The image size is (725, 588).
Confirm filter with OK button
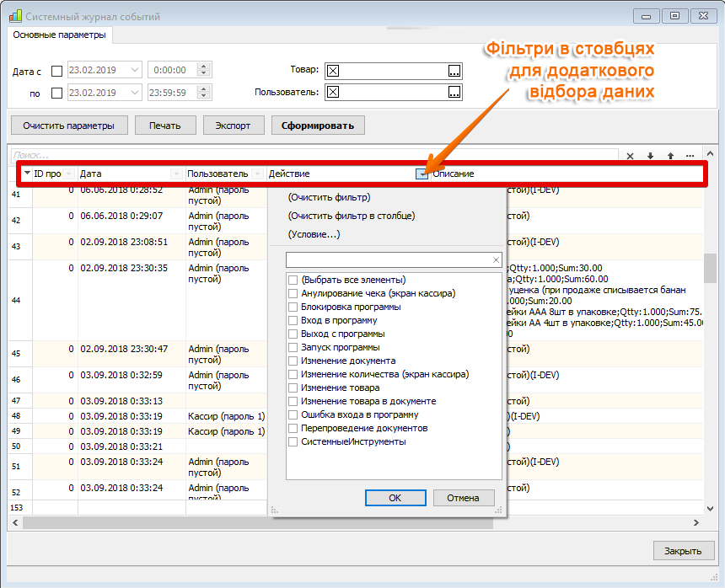395,498
